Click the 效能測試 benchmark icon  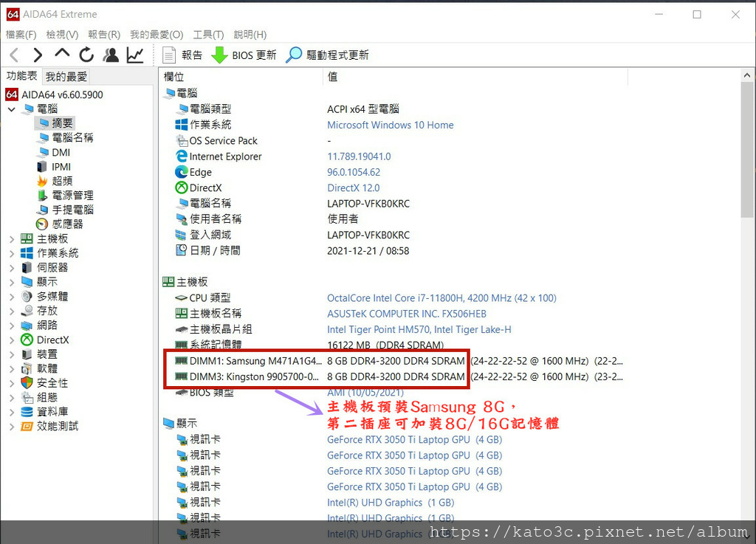pyautogui.click(x=27, y=427)
